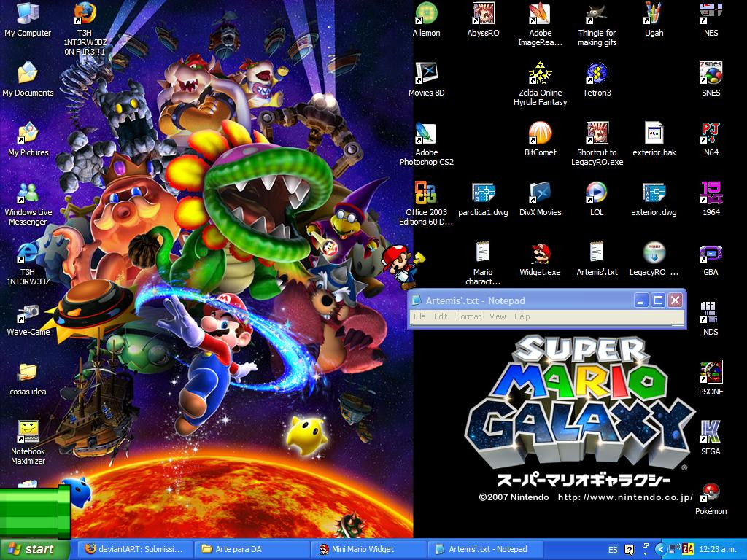Screen dimensions: 747x560
Task: Switch to Artemis'.txt - Notepad taskbar button
Action: click(486, 549)
